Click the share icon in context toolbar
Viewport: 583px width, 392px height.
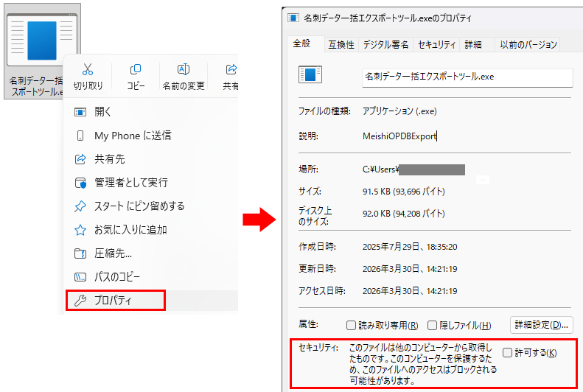click(231, 69)
